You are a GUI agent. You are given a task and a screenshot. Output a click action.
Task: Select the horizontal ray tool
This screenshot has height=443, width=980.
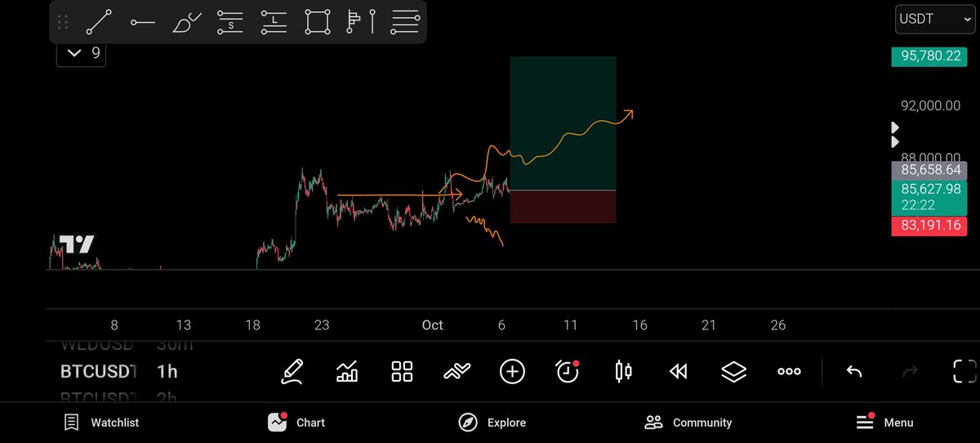[x=143, y=21]
